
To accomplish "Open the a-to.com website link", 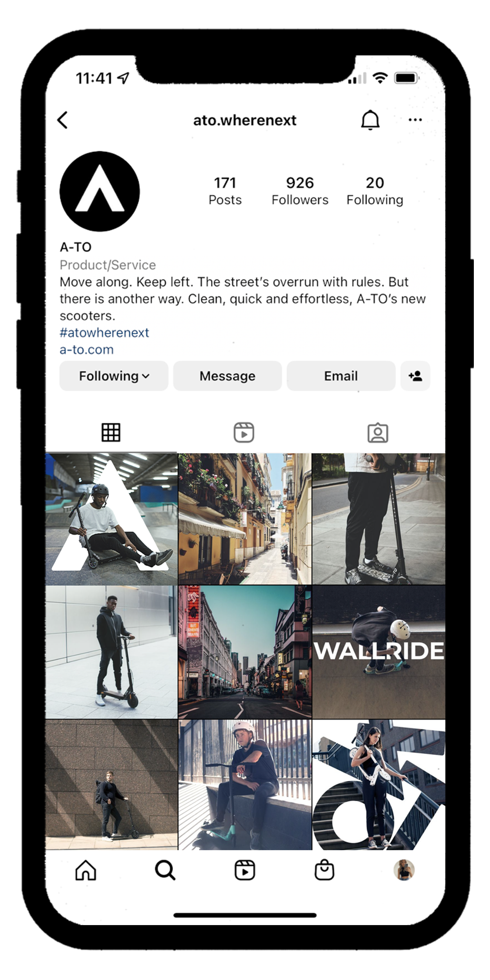I will (87, 349).
